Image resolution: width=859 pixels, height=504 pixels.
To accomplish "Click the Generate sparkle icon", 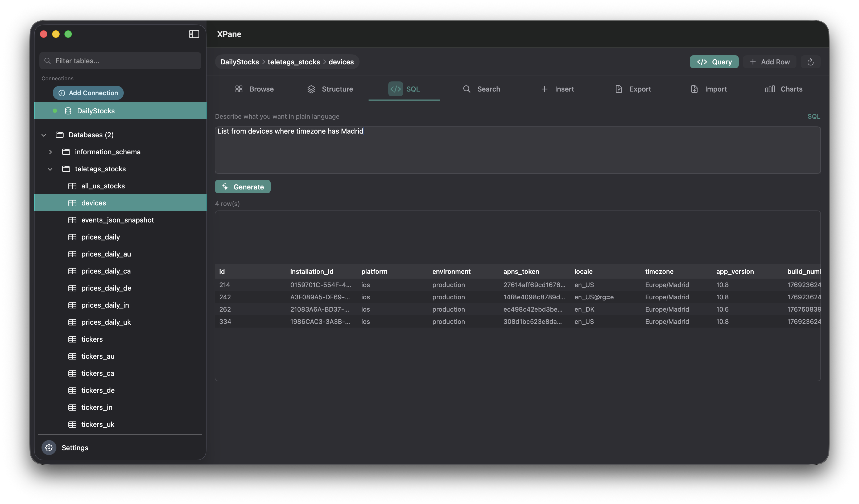I will [225, 187].
